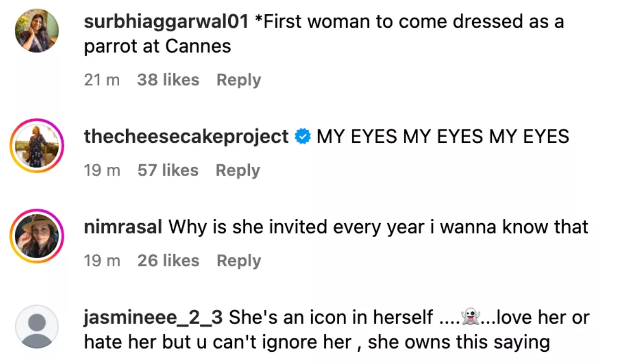The height and width of the screenshot is (364, 638).
Task: Open thecheesecakeproject's story avatar
Action: [37, 146]
